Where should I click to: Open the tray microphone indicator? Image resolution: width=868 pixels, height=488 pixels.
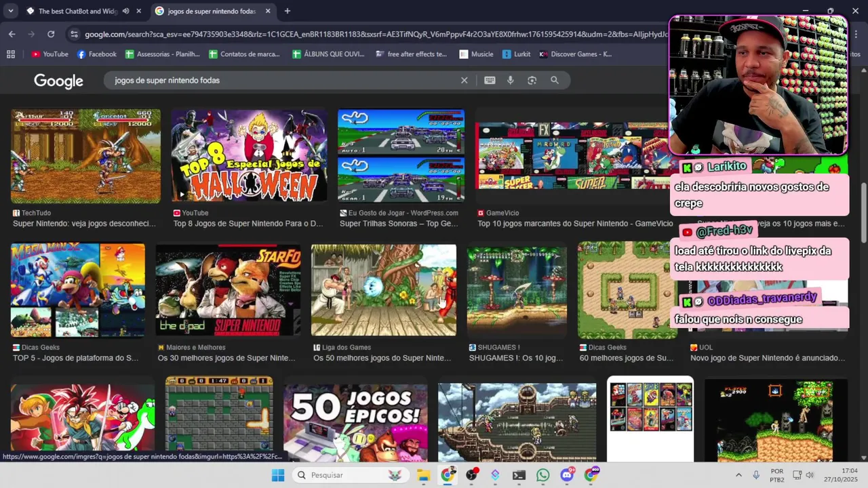pyautogui.click(x=756, y=475)
